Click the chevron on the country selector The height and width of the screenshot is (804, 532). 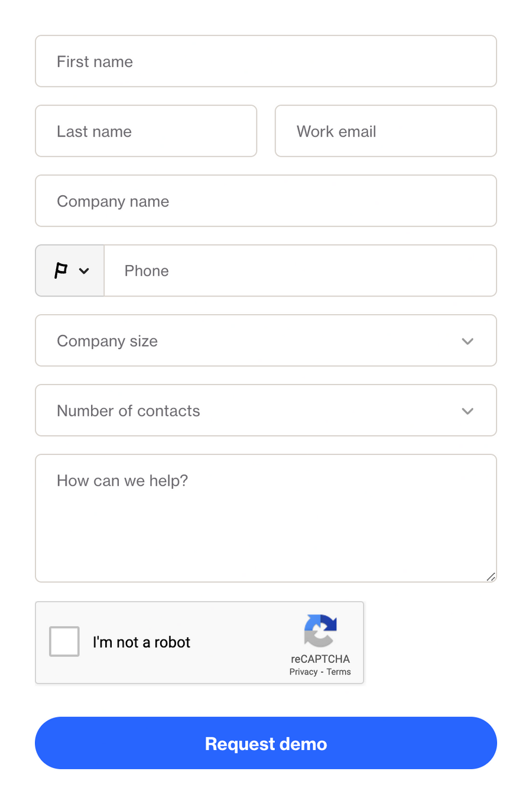82,270
